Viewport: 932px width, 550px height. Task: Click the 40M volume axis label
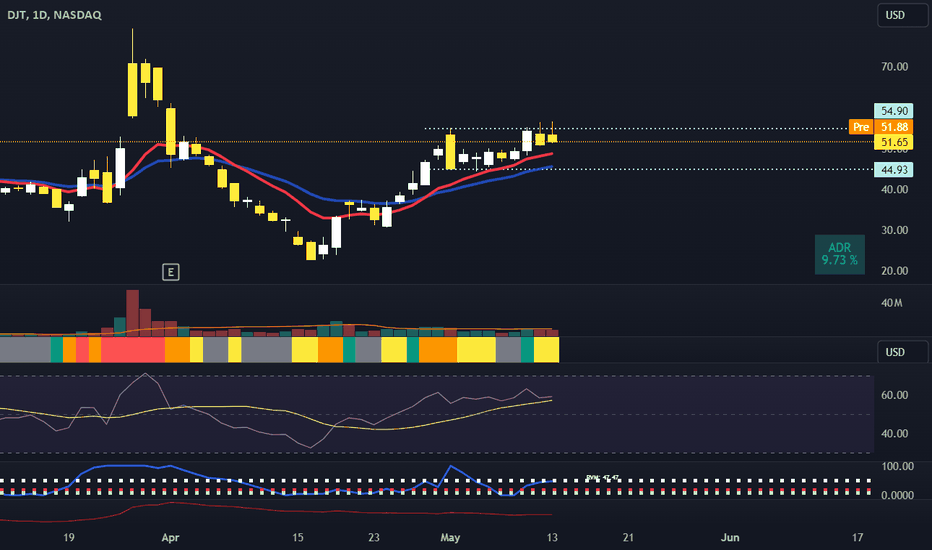892,303
